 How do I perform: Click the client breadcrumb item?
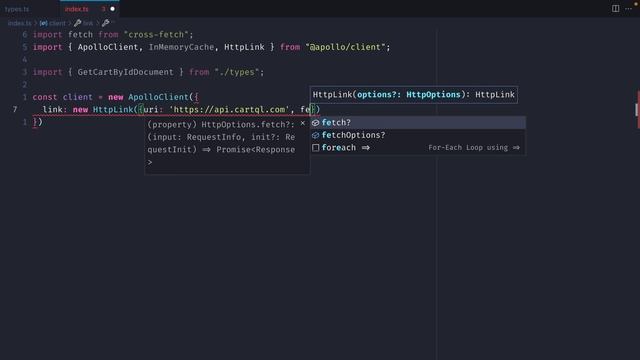[53, 23]
